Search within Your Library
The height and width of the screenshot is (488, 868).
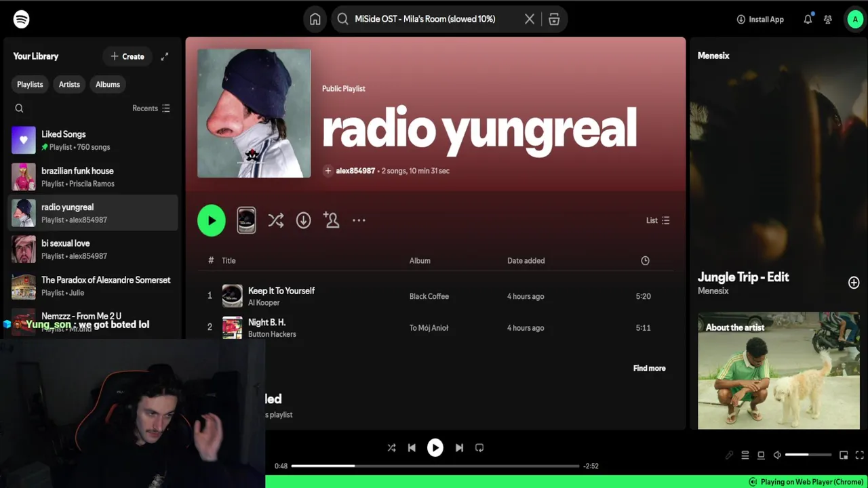point(19,108)
